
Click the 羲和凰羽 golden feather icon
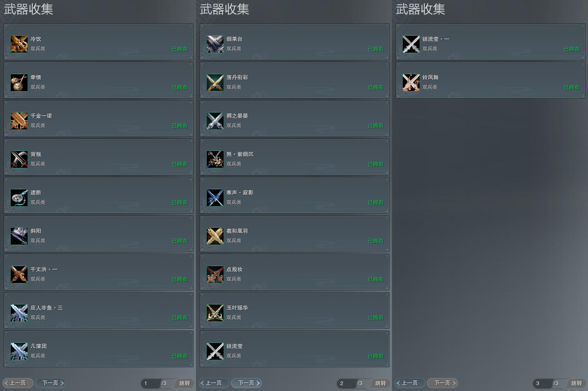[x=215, y=236]
